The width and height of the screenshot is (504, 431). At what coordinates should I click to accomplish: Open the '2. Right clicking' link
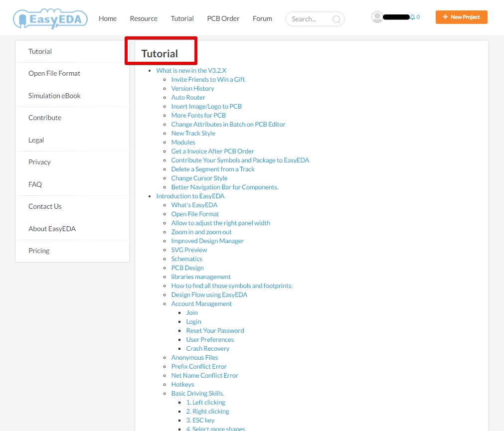tap(208, 412)
